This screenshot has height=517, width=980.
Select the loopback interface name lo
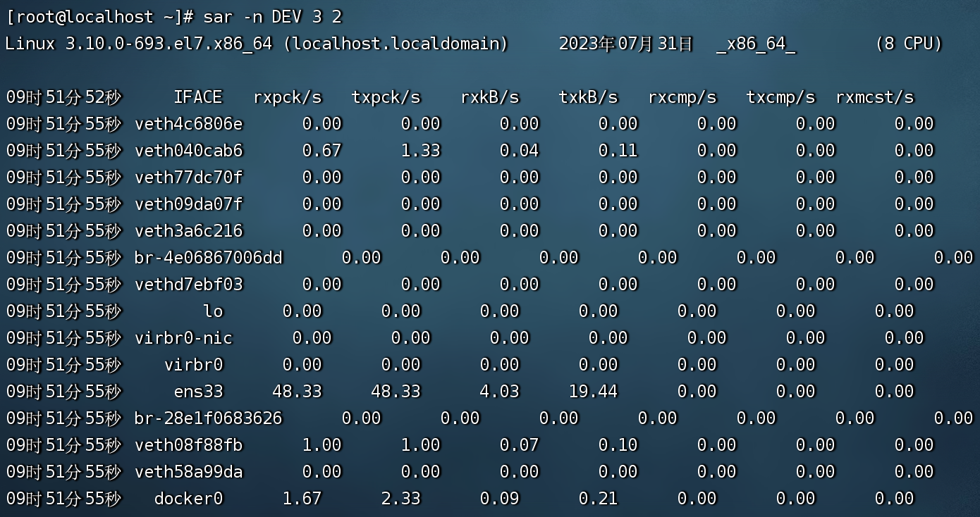(x=213, y=311)
